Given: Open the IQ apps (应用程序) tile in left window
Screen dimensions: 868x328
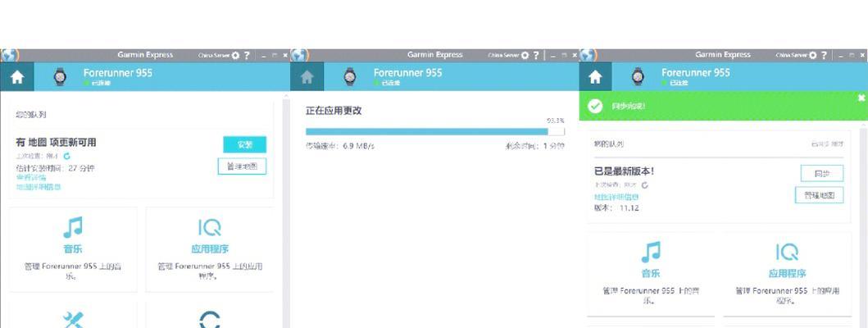Looking at the screenshot, I should point(210,249).
